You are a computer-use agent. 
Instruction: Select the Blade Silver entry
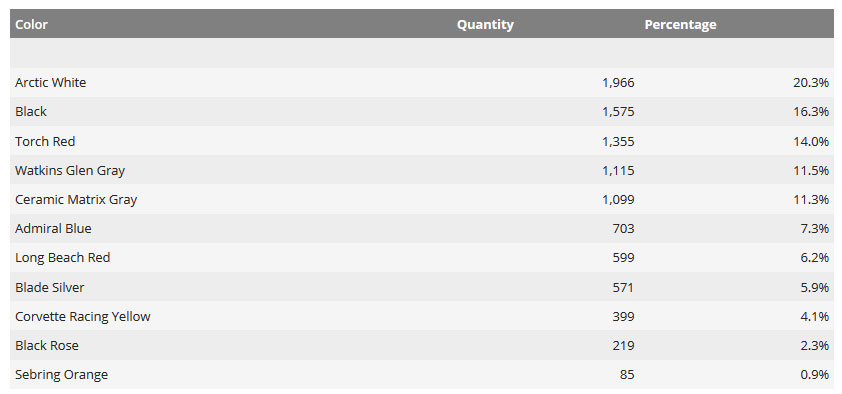pyautogui.click(x=49, y=288)
